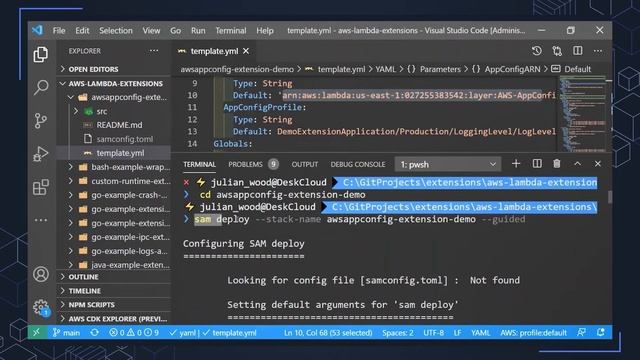The width and height of the screenshot is (640, 360).
Task: Create a new terminal with plus icon
Action: tap(516, 164)
